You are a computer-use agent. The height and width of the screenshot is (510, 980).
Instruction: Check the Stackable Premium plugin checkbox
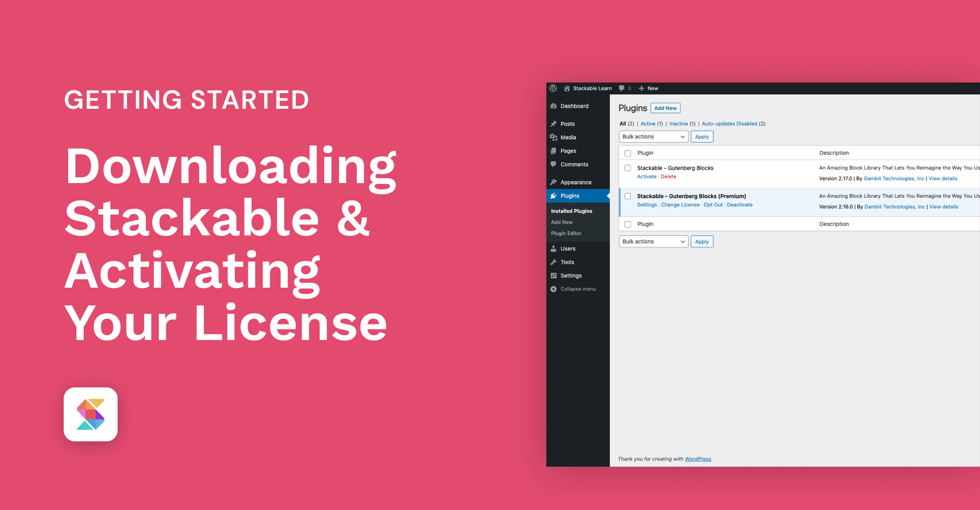point(628,196)
